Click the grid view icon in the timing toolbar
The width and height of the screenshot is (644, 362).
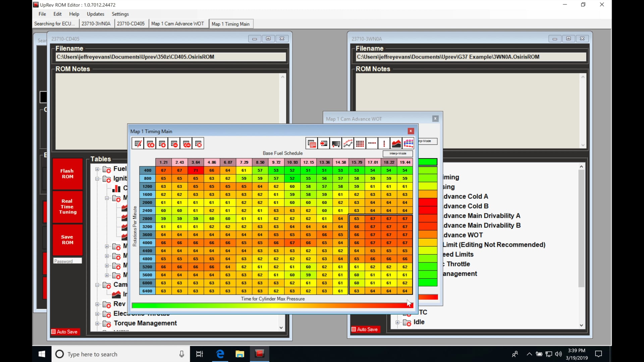[x=360, y=143]
